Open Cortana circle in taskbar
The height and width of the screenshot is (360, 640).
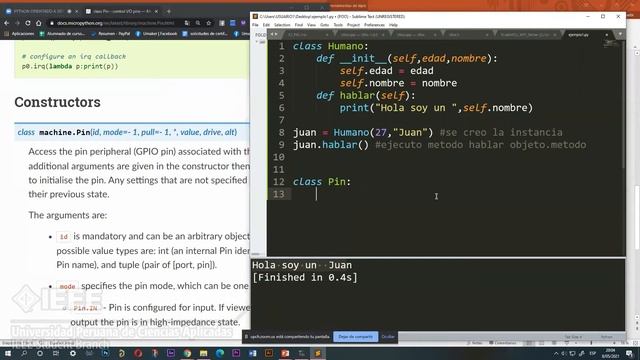coord(40,353)
